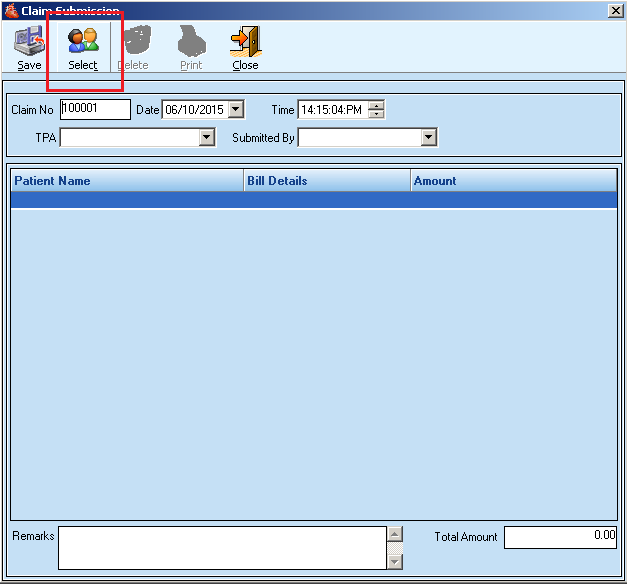The image size is (627, 584).
Task: Click the Save toolbar icon
Action: pos(29,42)
